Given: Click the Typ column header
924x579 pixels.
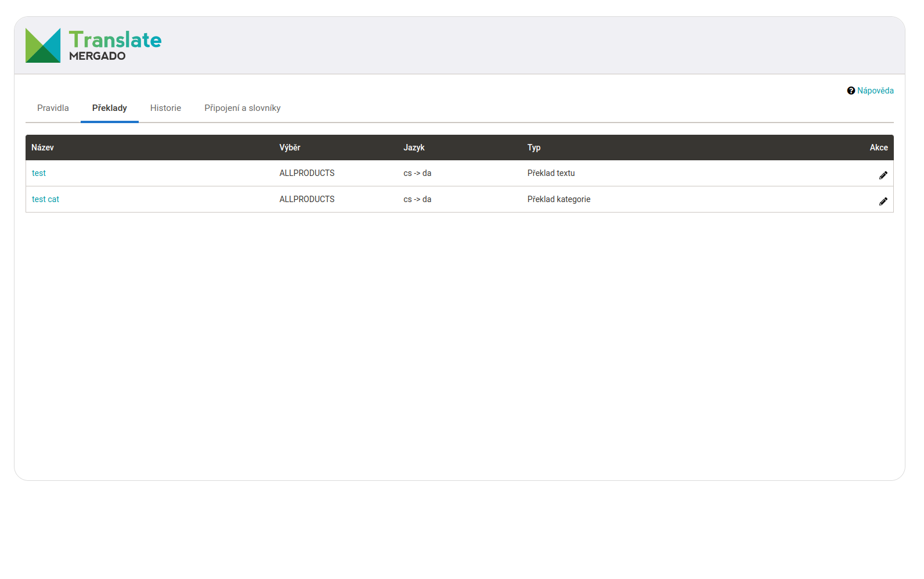Looking at the screenshot, I should [x=534, y=148].
